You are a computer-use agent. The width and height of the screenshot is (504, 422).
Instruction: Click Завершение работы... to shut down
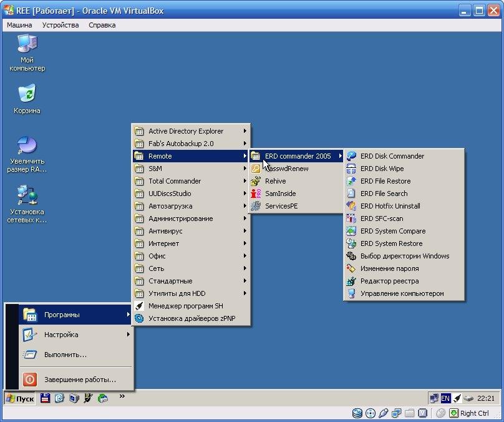click(x=75, y=380)
